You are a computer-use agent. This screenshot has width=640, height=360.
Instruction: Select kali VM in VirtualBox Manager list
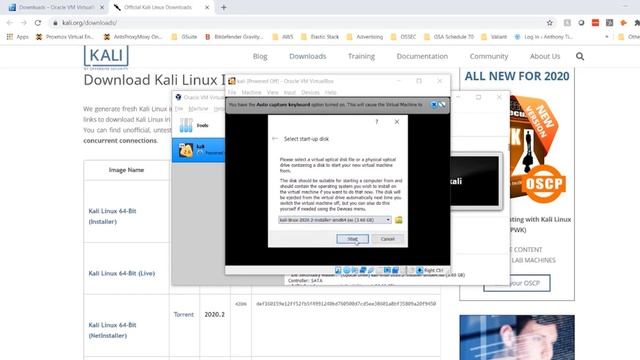point(198,150)
